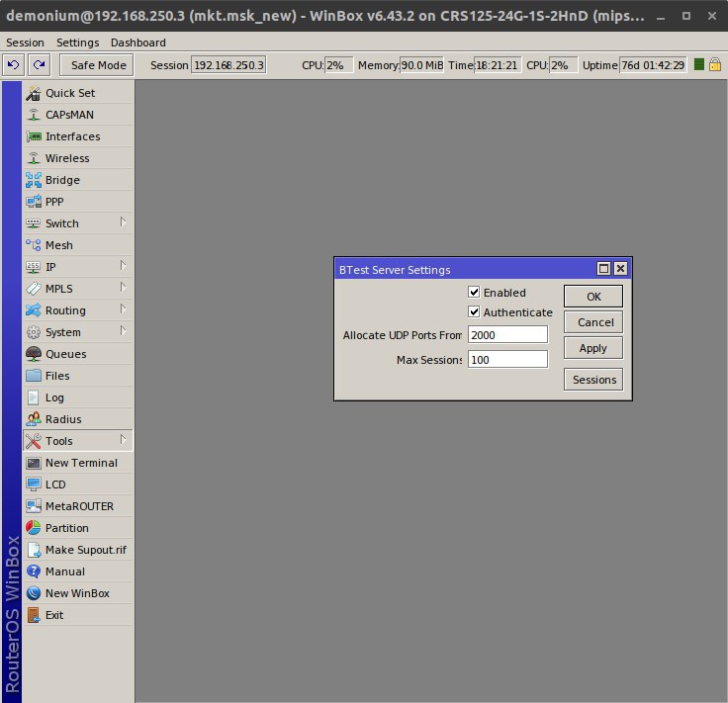Expand the IP submenu arrow
The width and height of the screenshot is (728, 703).
123,265
